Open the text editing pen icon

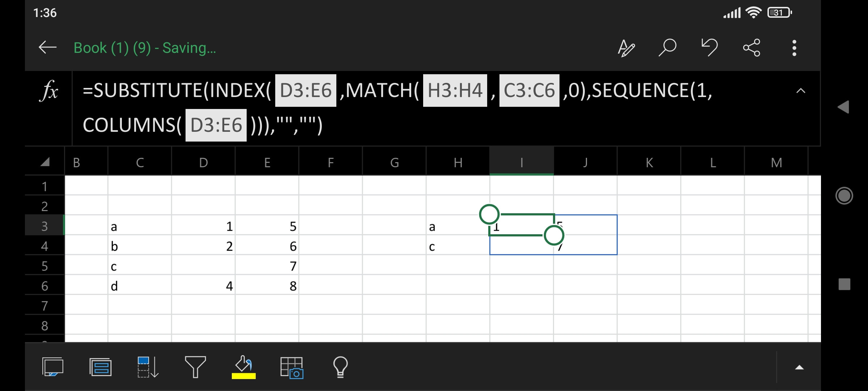(626, 48)
